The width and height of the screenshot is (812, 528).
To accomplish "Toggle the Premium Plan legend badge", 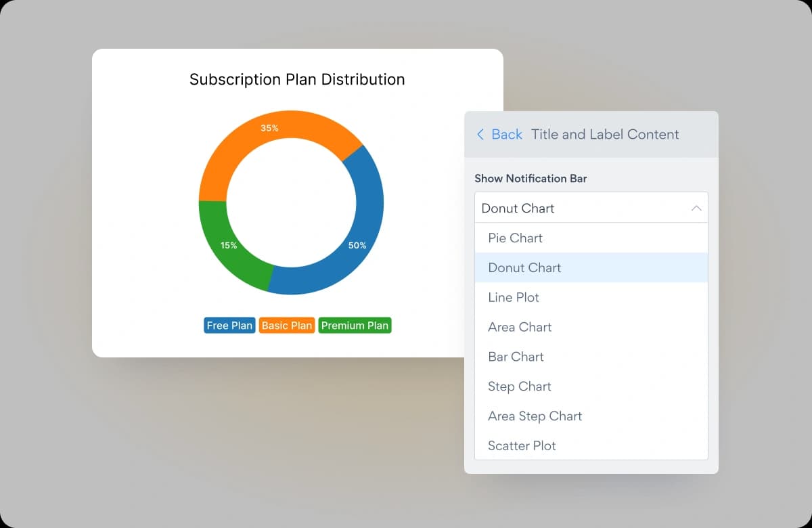I will pyautogui.click(x=355, y=326).
